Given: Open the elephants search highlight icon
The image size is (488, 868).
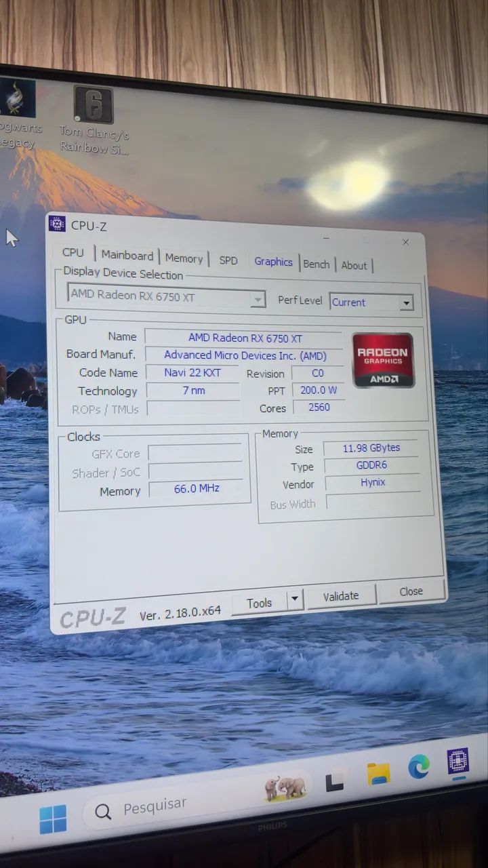Looking at the screenshot, I should [285, 787].
